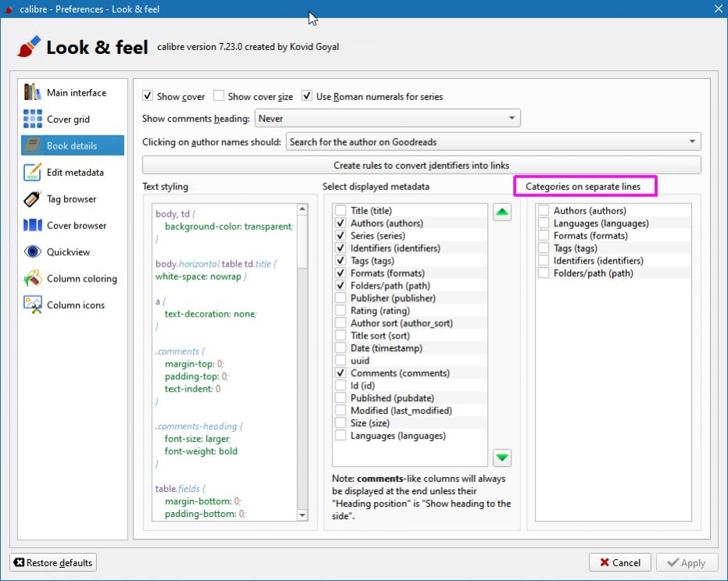Image resolution: width=728 pixels, height=581 pixels.
Task: Close the Preferences window
Action: click(x=718, y=9)
